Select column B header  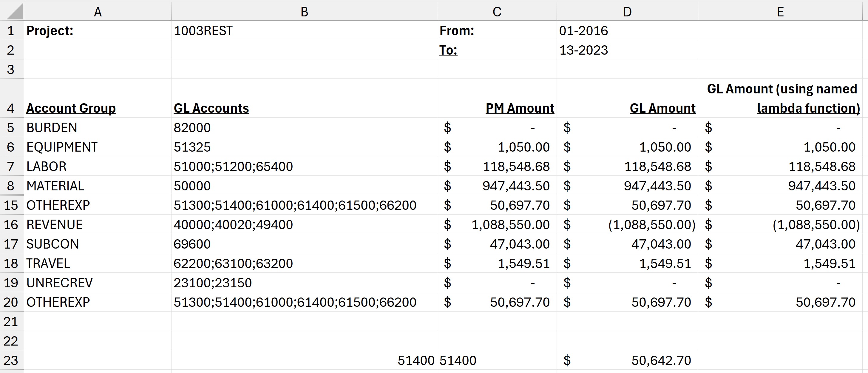click(304, 11)
